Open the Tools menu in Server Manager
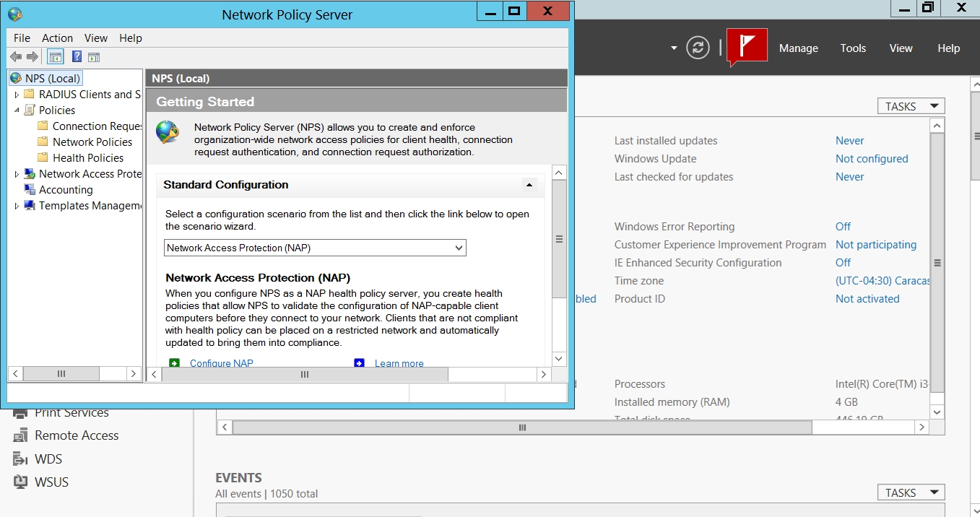The image size is (980, 517). click(x=853, y=48)
